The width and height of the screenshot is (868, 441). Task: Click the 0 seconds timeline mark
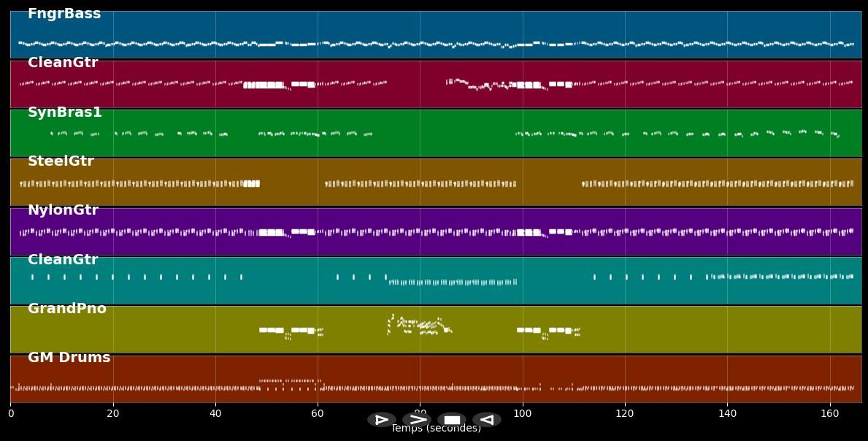(x=10, y=413)
